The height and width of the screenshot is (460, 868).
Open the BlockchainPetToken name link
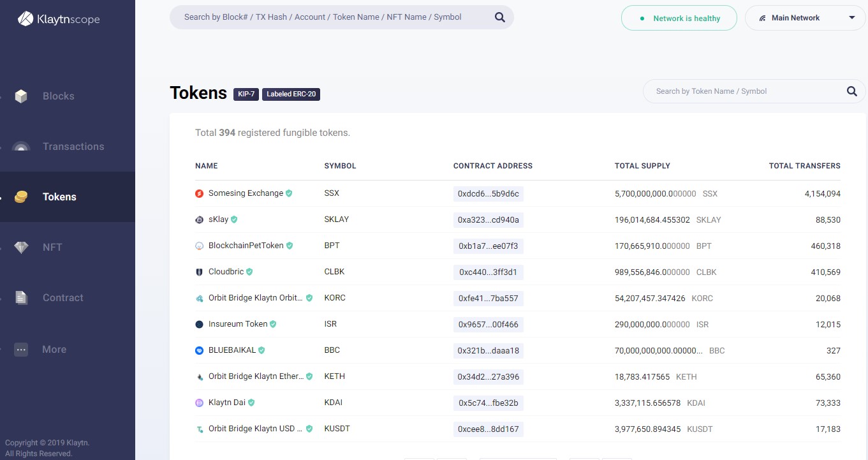tap(246, 246)
